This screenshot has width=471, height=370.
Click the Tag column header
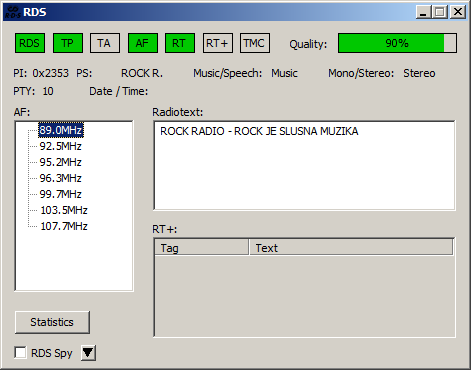[x=201, y=248]
